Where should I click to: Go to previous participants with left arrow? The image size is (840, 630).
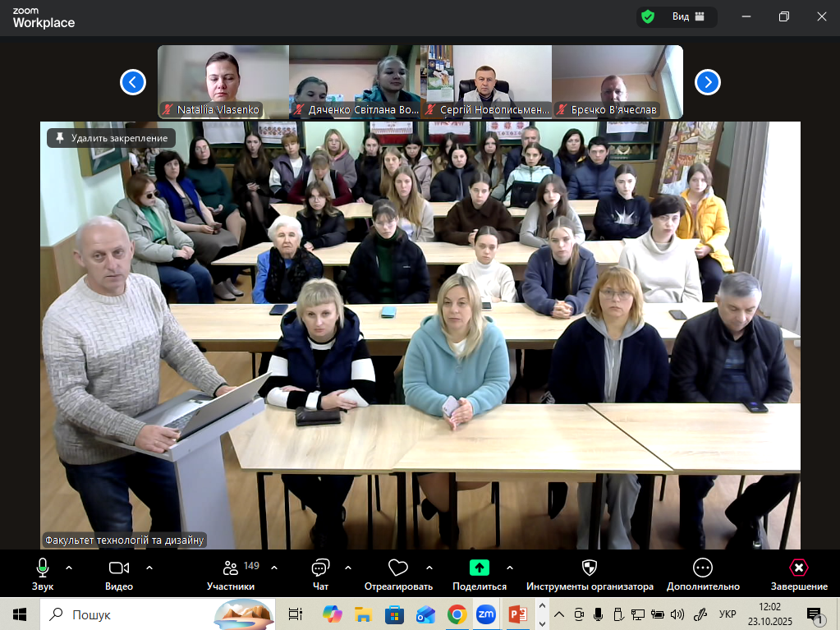[133, 82]
